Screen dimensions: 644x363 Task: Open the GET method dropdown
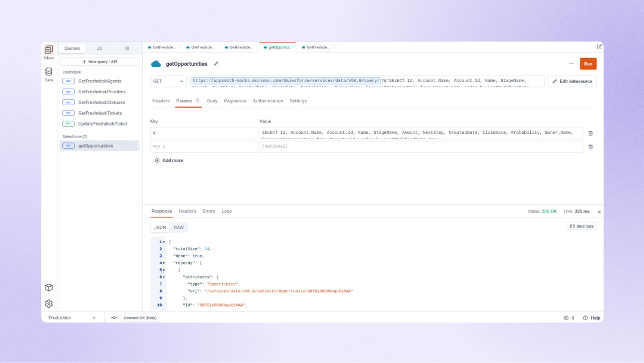pyautogui.click(x=168, y=81)
